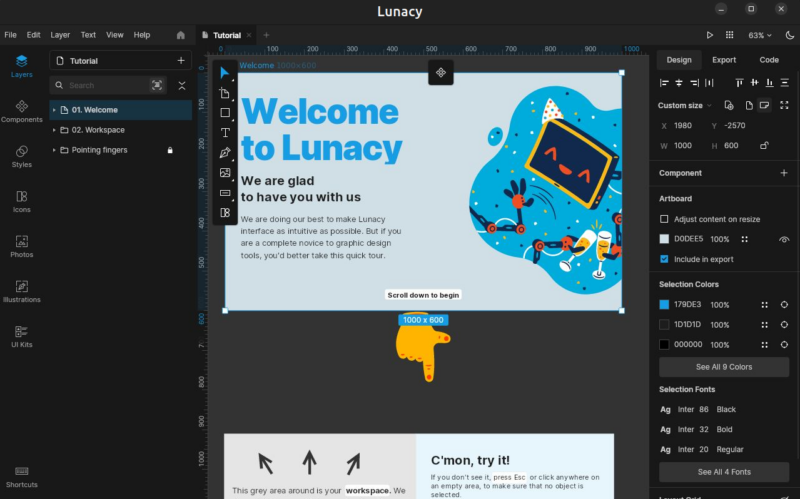The width and height of the screenshot is (800, 499).
Task: Align selection vertical centers
Action: click(754, 83)
